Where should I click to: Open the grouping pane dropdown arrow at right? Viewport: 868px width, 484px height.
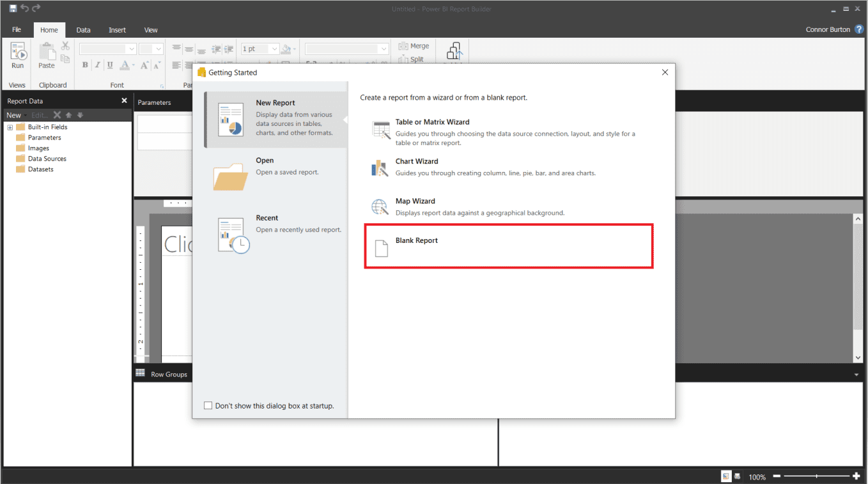(x=856, y=374)
